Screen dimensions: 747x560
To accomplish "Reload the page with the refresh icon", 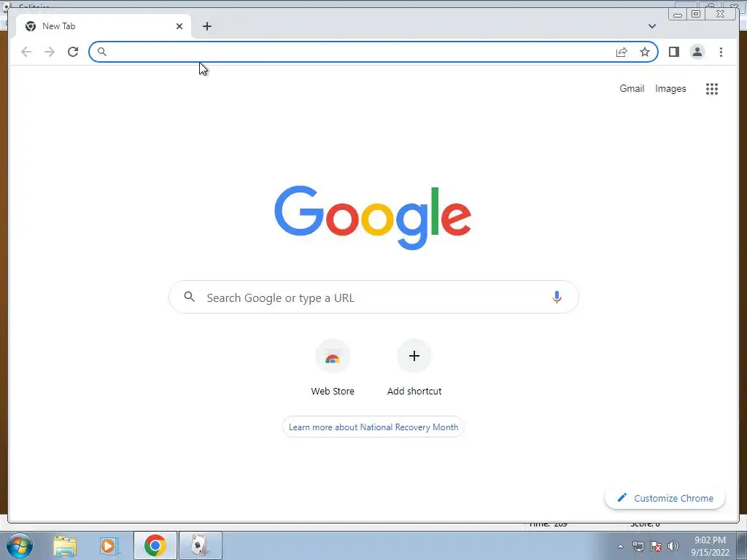I will pyautogui.click(x=73, y=52).
